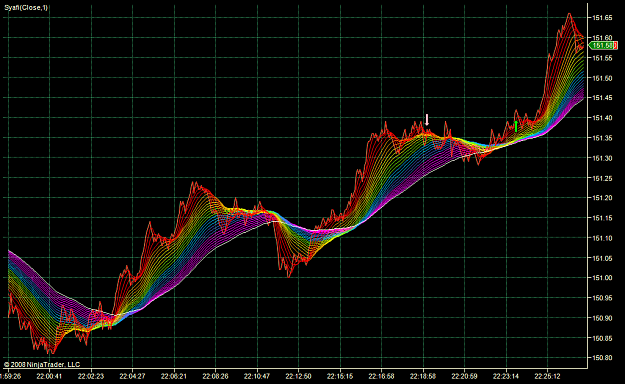Select the green up arrow signal marker
The image size is (625, 384).
[516, 126]
